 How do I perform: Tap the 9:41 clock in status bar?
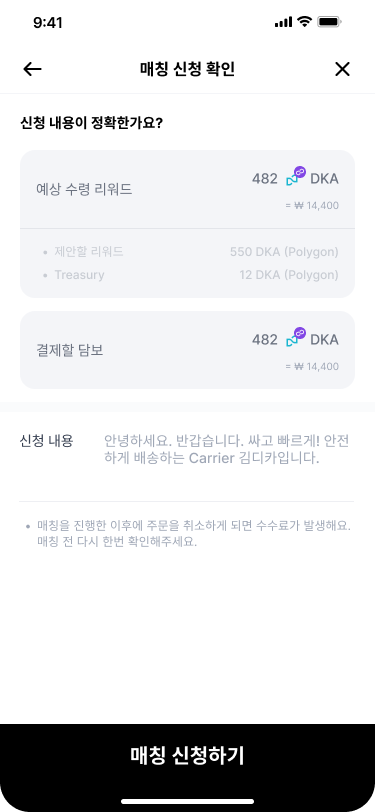[48, 23]
